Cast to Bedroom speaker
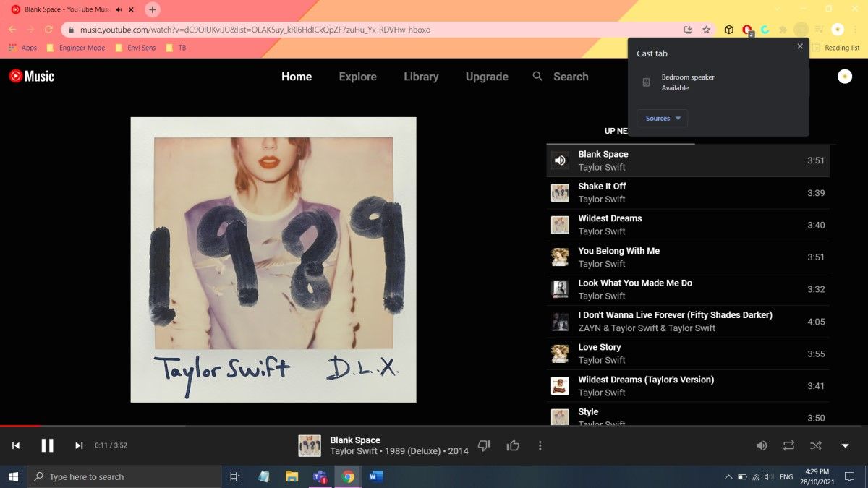868x488 pixels. point(718,82)
